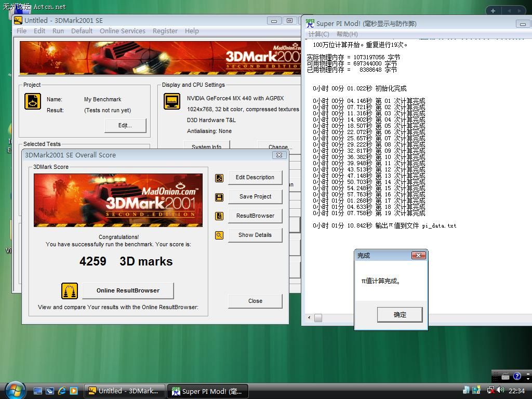Click the 'Antialiasing: None' text

209,131
